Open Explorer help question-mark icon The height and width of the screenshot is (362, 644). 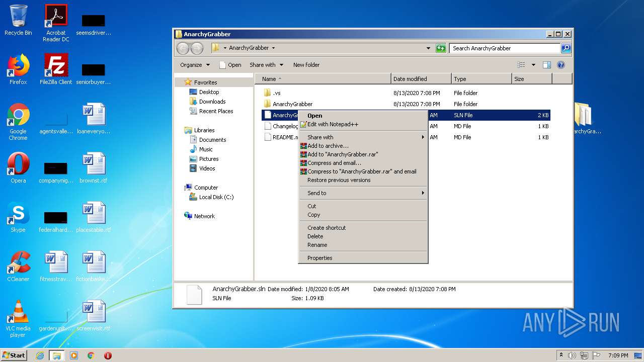561,65
